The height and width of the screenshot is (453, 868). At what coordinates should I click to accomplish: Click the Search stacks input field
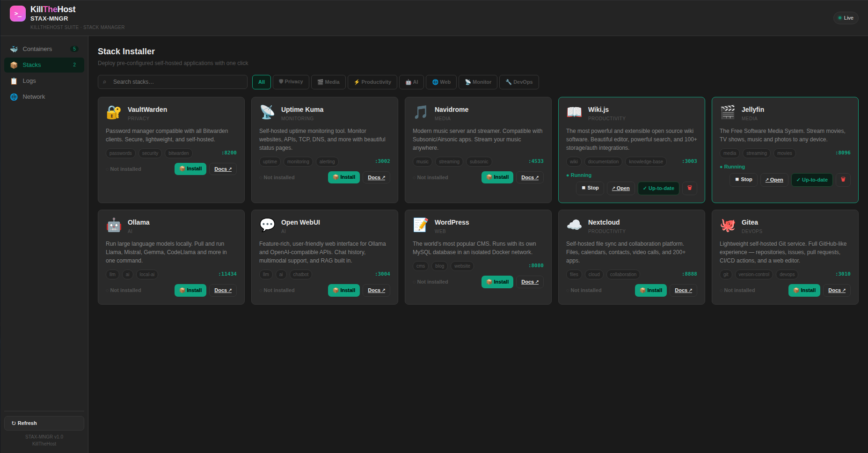coord(173,82)
